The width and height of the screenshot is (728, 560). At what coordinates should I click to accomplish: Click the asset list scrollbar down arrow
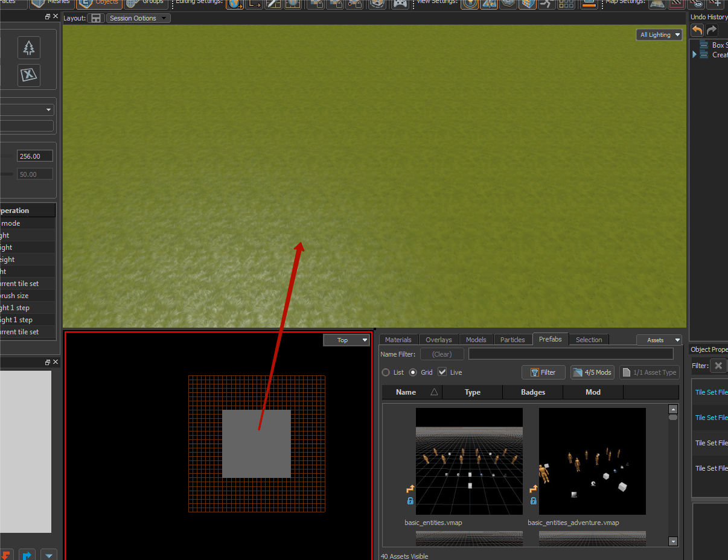pyautogui.click(x=673, y=542)
